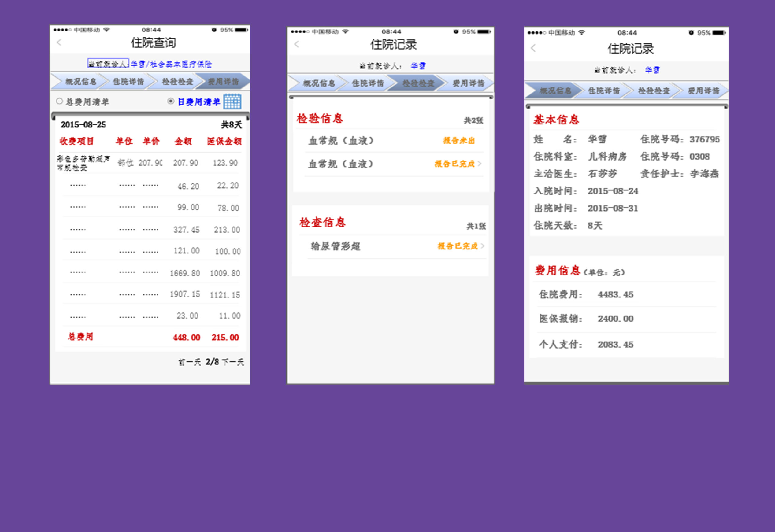
Task: Tap alarm icon on middle phone status bar
Action: tap(455, 32)
